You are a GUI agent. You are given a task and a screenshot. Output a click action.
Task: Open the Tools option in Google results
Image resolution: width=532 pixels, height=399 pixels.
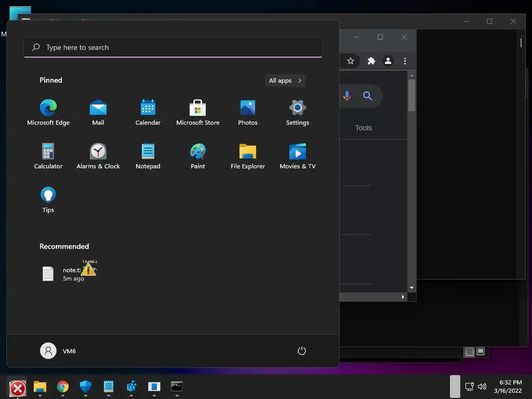[x=363, y=128]
